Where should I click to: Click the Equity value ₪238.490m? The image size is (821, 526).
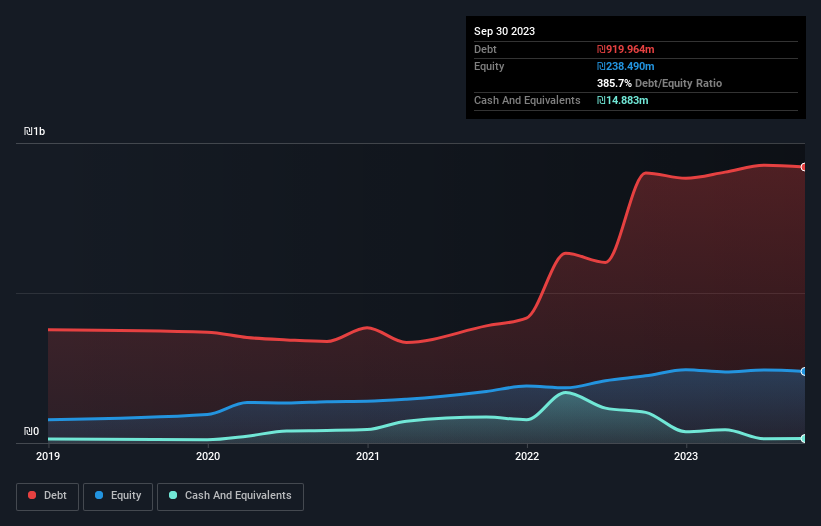626,66
